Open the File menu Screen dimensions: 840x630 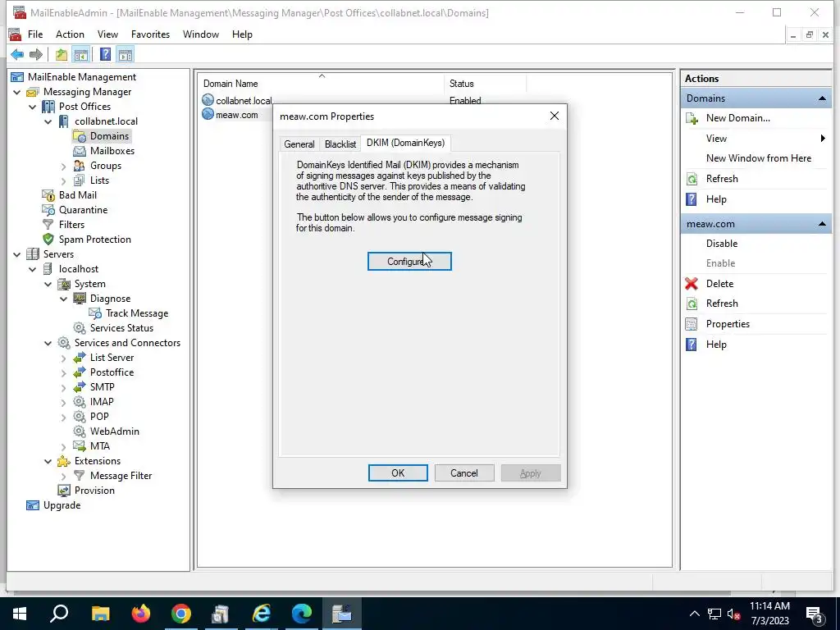pos(34,34)
